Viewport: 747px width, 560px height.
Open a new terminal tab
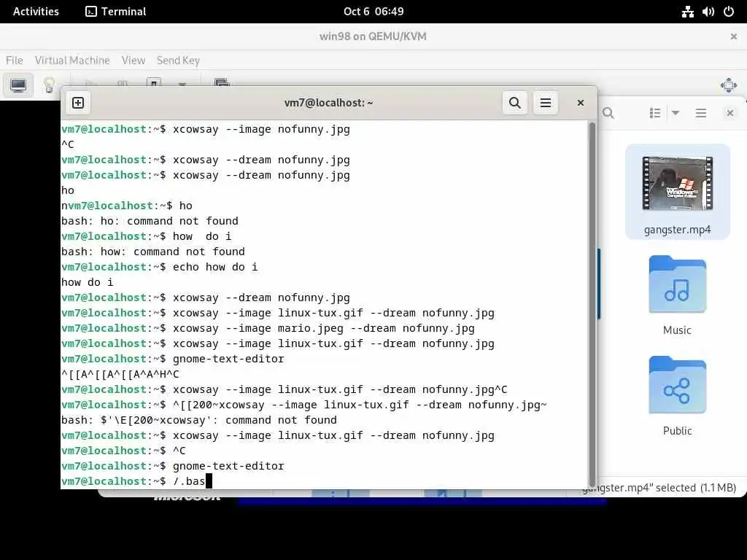78,103
